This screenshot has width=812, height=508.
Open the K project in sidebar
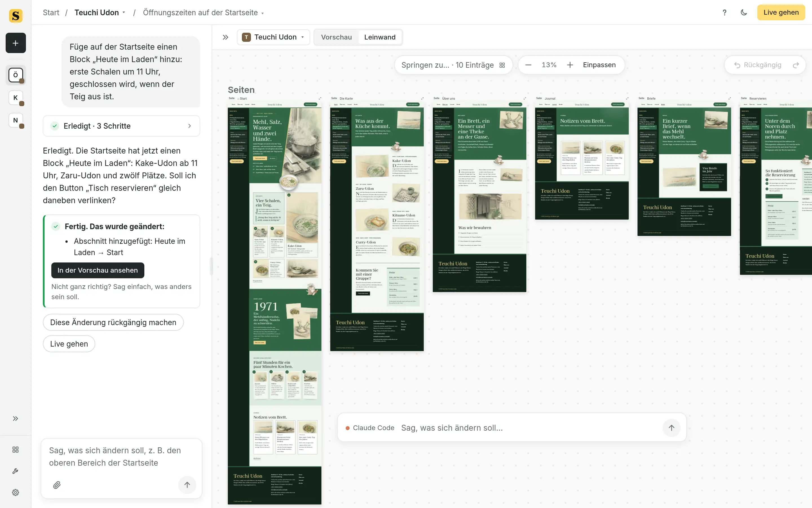click(16, 98)
